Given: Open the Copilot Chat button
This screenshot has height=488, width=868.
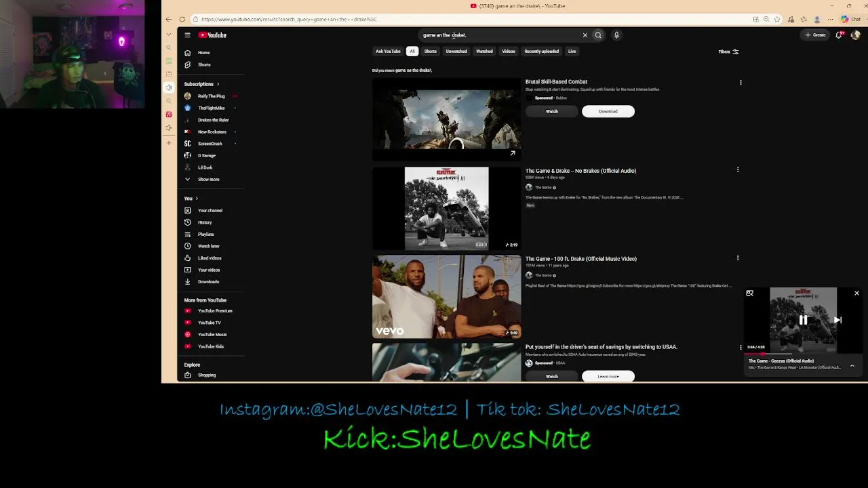Looking at the screenshot, I should pos(851,19).
